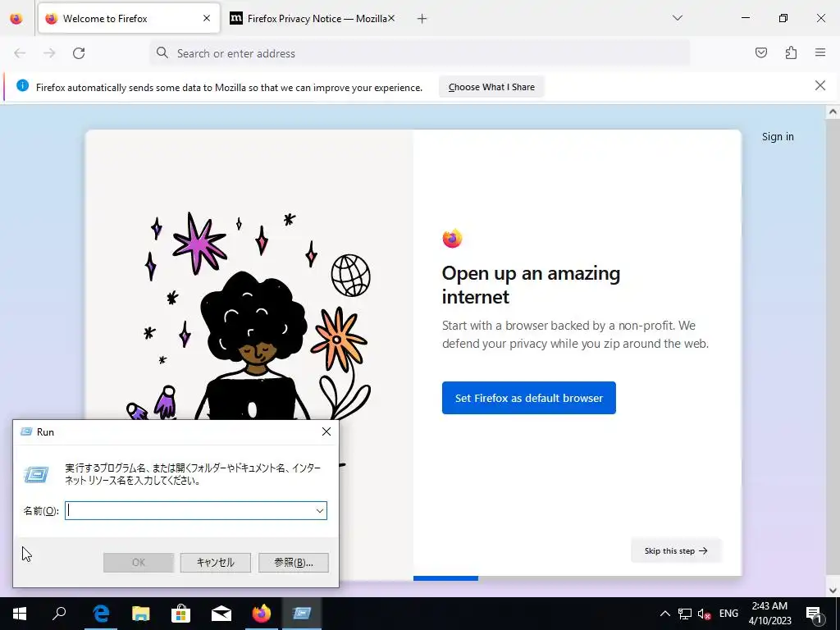Click the 参照(B)... browse button
The height and width of the screenshot is (630, 840).
point(294,563)
